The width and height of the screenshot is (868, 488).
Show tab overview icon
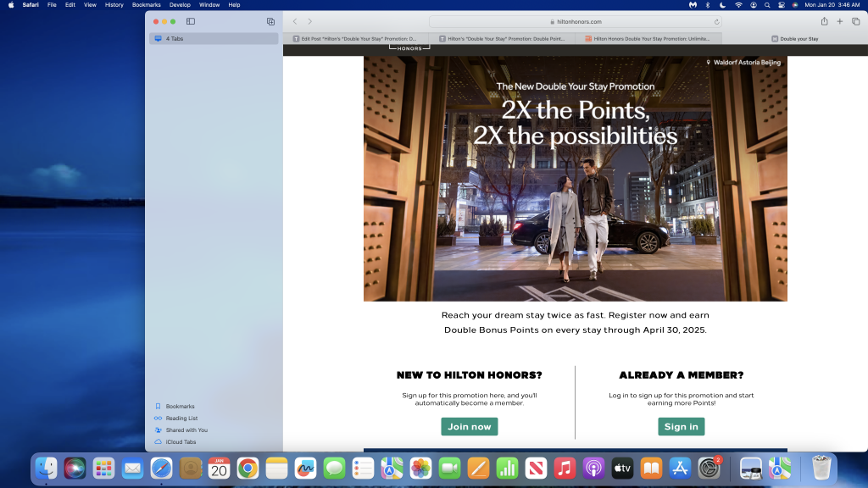click(x=856, y=21)
